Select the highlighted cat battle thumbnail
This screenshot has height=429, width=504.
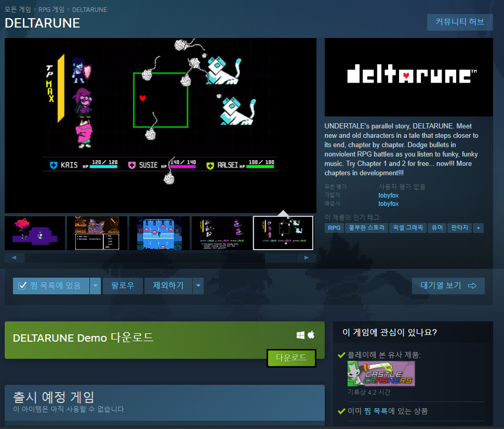283,233
